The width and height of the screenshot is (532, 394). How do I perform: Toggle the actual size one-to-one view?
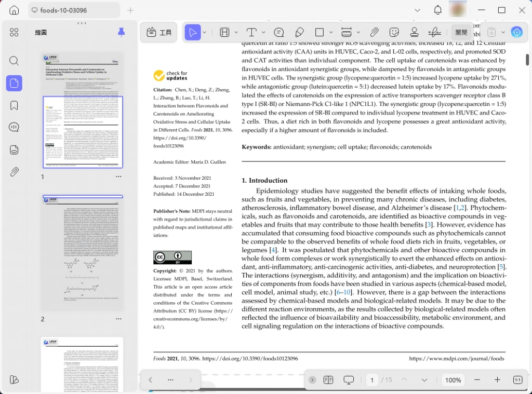(518, 380)
